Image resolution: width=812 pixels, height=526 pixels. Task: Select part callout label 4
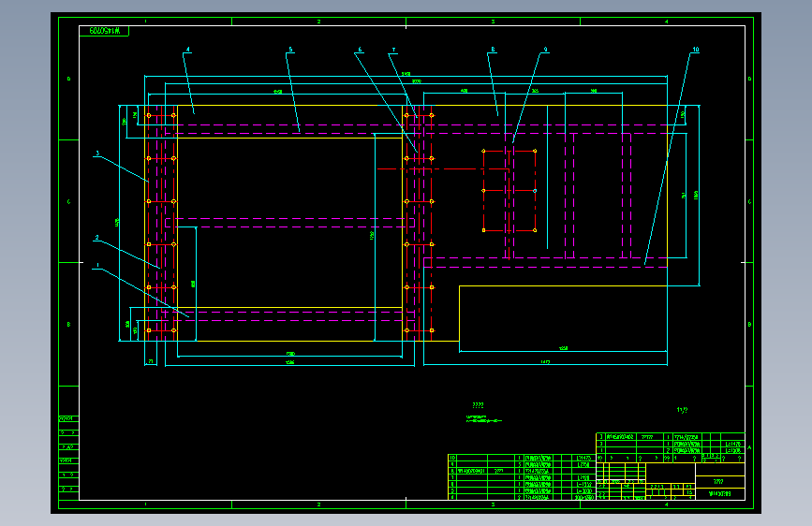pyautogui.click(x=187, y=50)
